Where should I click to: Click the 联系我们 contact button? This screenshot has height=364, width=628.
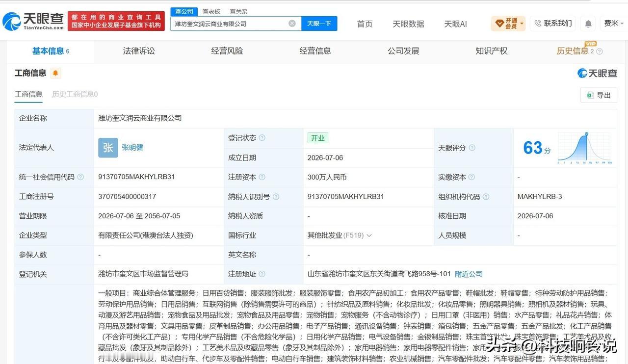(553, 23)
